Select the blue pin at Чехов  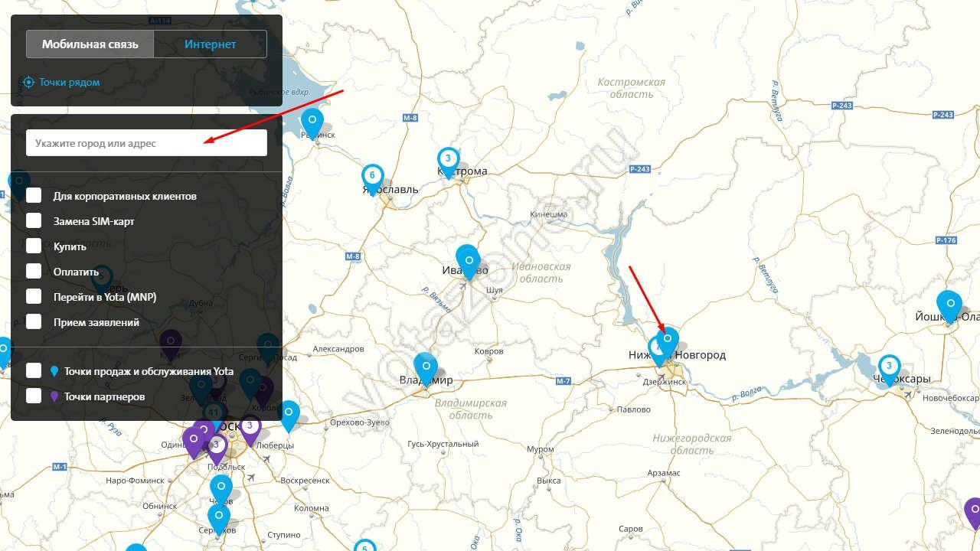point(221,489)
